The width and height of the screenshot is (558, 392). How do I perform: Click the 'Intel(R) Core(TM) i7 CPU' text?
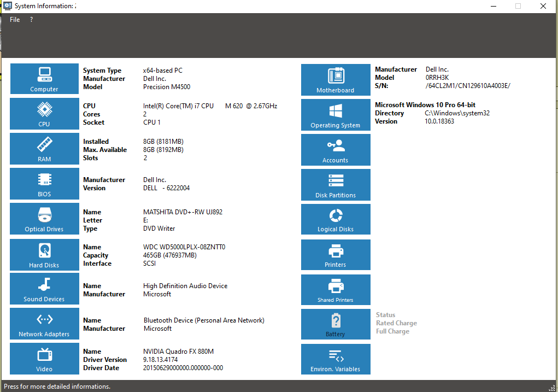pyautogui.click(x=178, y=106)
